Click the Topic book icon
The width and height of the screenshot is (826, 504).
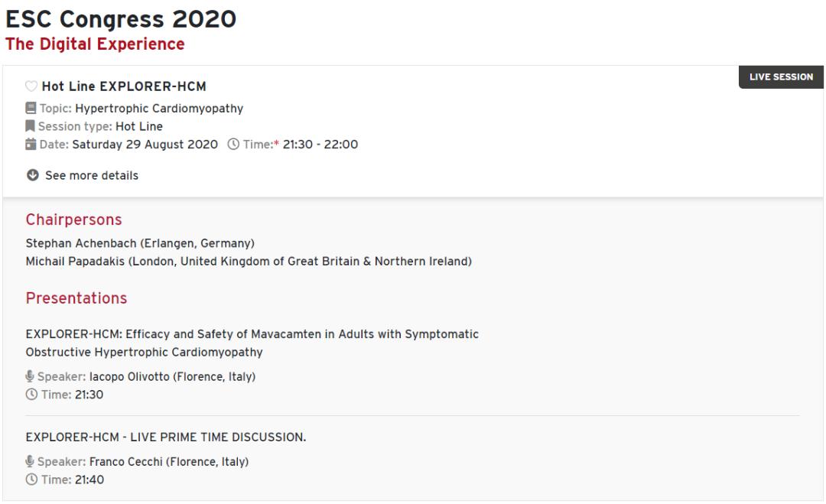[x=31, y=108]
